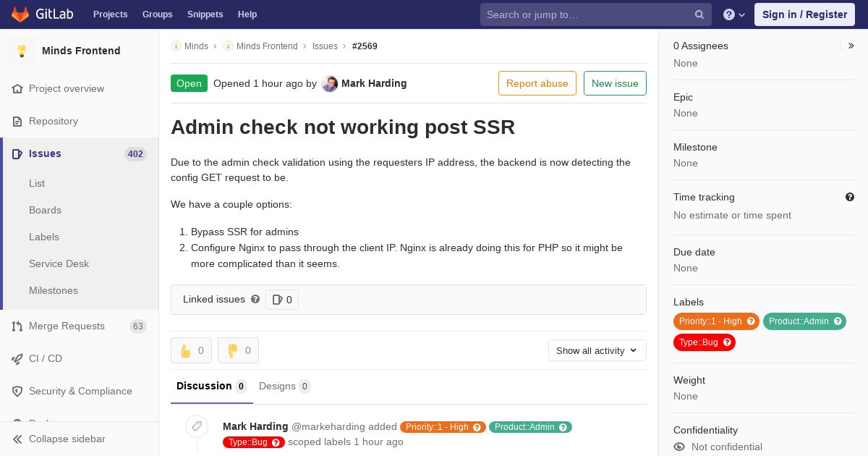
Task: Click the Repository file icon
Action: [x=17, y=121]
